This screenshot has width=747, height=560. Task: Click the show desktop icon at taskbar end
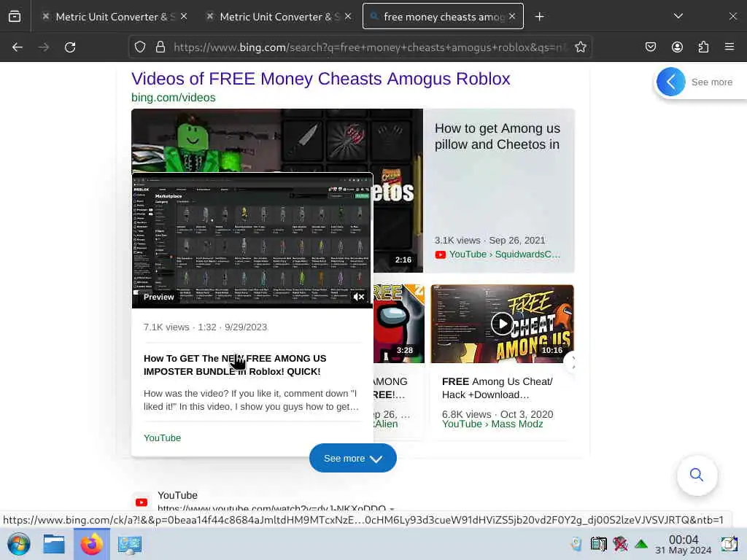pos(729,544)
